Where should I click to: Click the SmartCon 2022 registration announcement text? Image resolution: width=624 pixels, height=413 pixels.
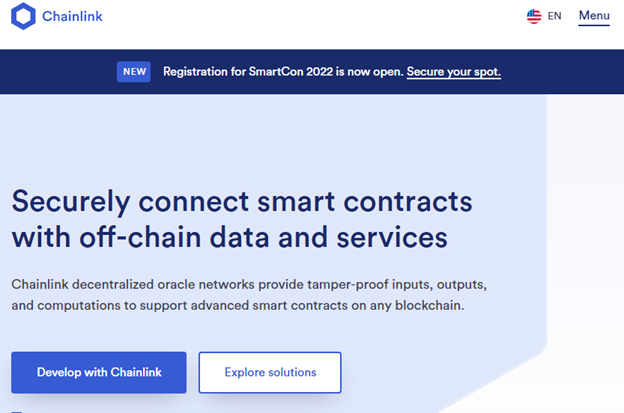(283, 72)
